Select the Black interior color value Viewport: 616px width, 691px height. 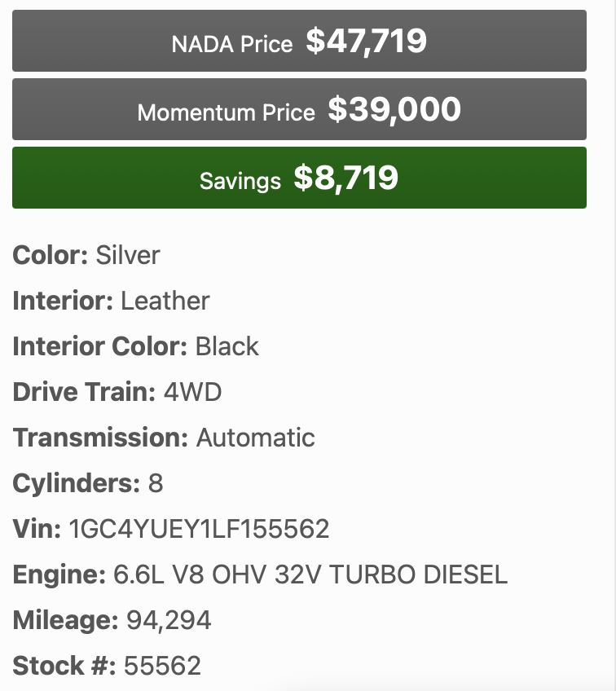227,346
